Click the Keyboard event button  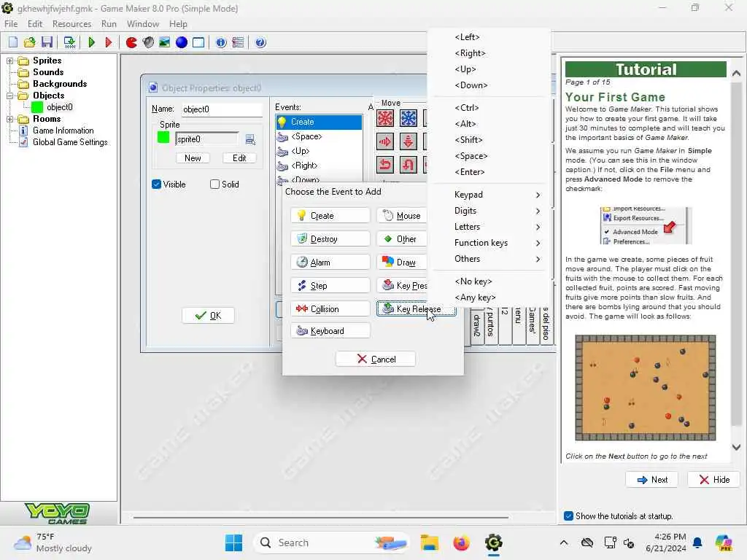pyautogui.click(x=330, y=331)
